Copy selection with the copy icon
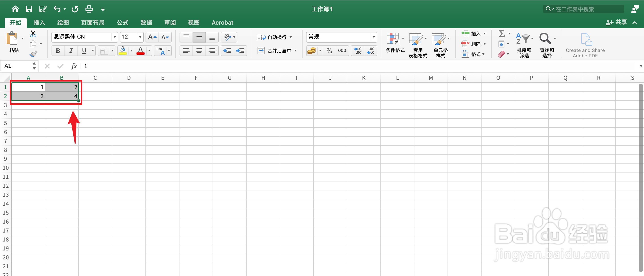644x276 pixels. tap(33, 44)
